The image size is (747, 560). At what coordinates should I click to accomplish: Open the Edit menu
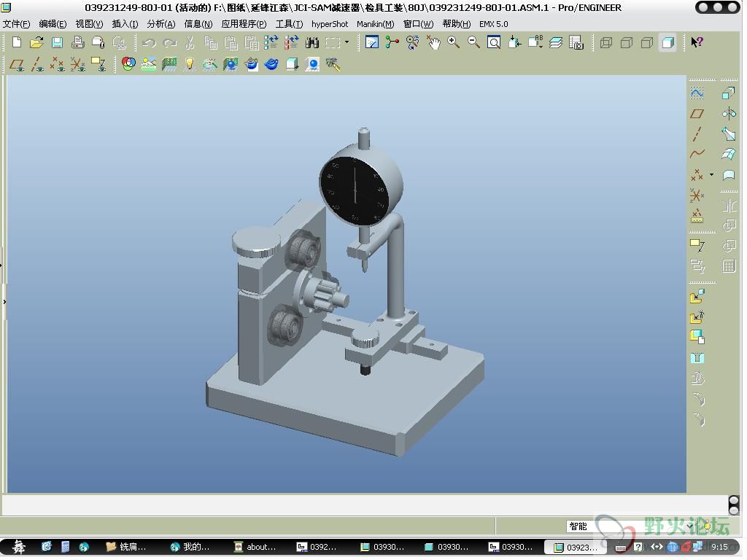coord(53,24)
